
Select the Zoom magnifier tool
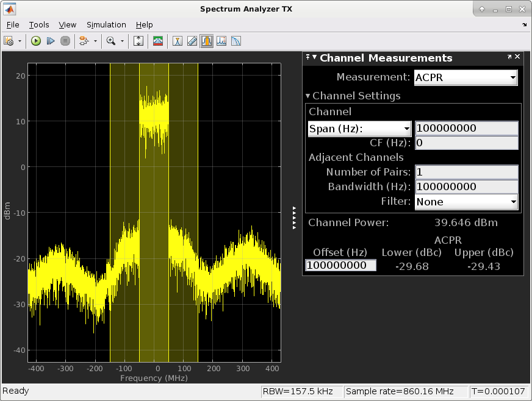tap(111, 41)
